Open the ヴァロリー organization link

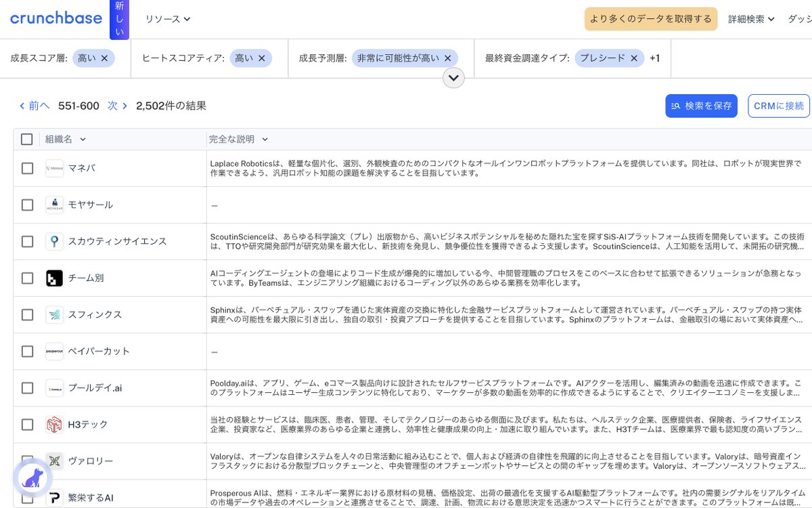tap(91, 461)
